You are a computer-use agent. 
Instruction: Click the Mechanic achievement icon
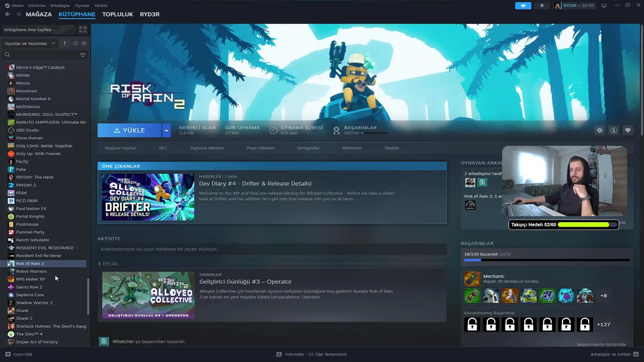(472, 279)
